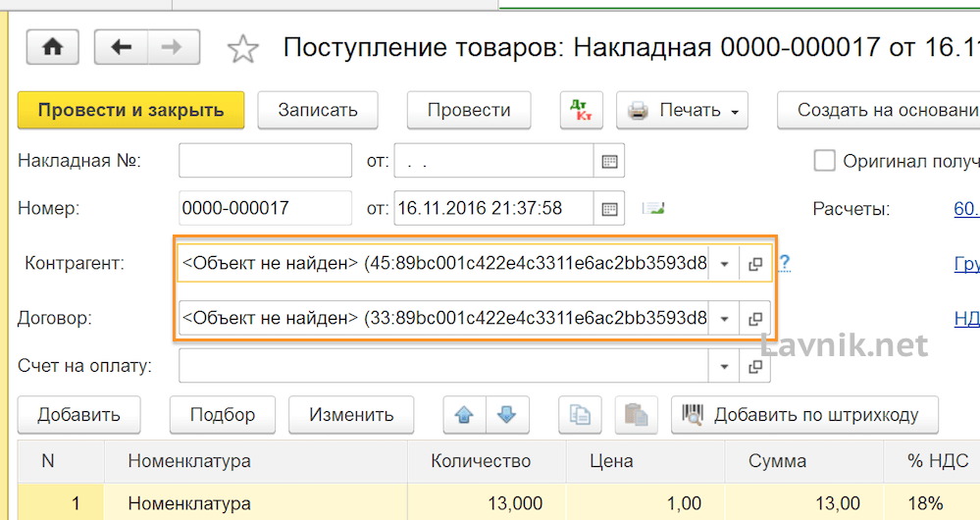Show Дт/Кт accounting entries
This screenshot has width=980, height=520.
581,111
